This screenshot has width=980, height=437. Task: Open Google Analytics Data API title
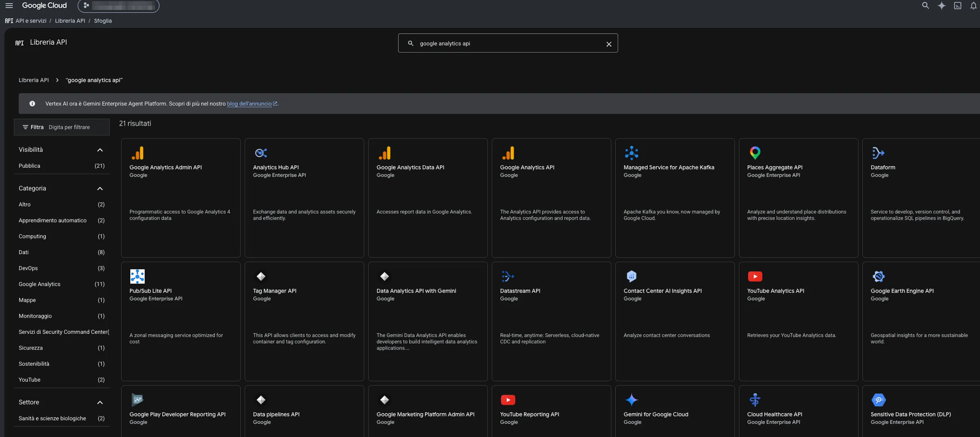(x=410, y=167)
